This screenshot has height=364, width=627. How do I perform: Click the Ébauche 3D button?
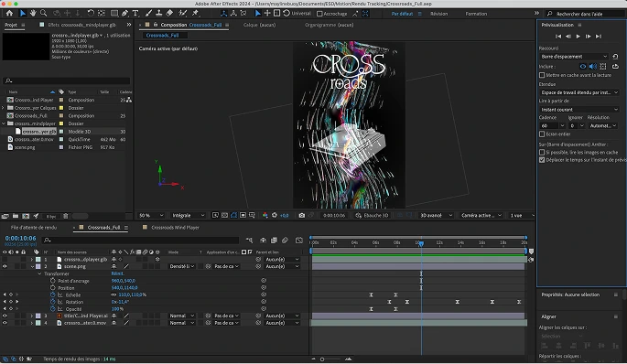(372, 215)
